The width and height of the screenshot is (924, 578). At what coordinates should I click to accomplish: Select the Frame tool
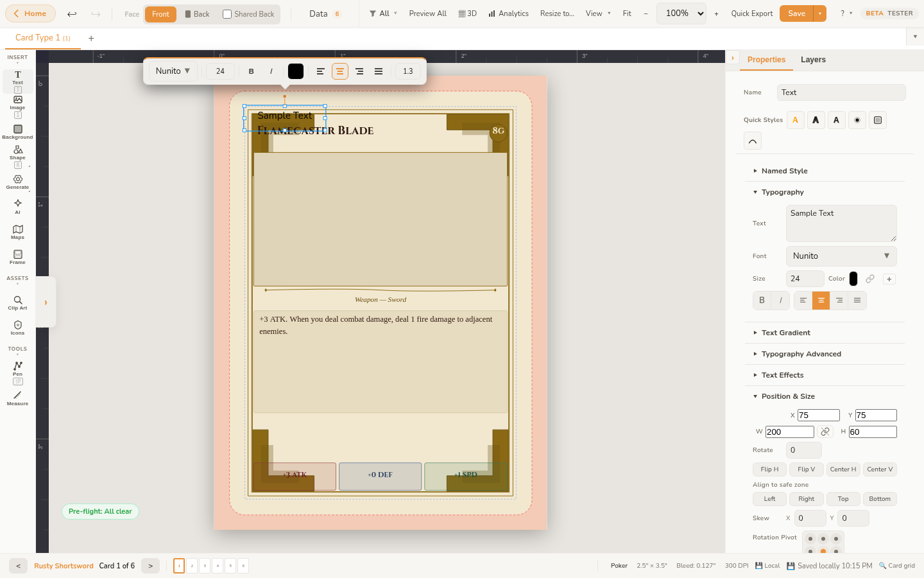click(x=17, y=257)
